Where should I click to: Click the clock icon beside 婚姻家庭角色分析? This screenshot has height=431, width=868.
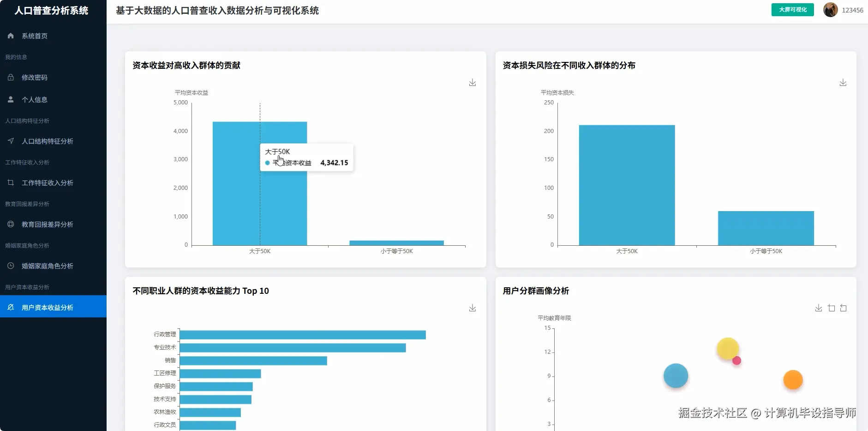(10, 266)
